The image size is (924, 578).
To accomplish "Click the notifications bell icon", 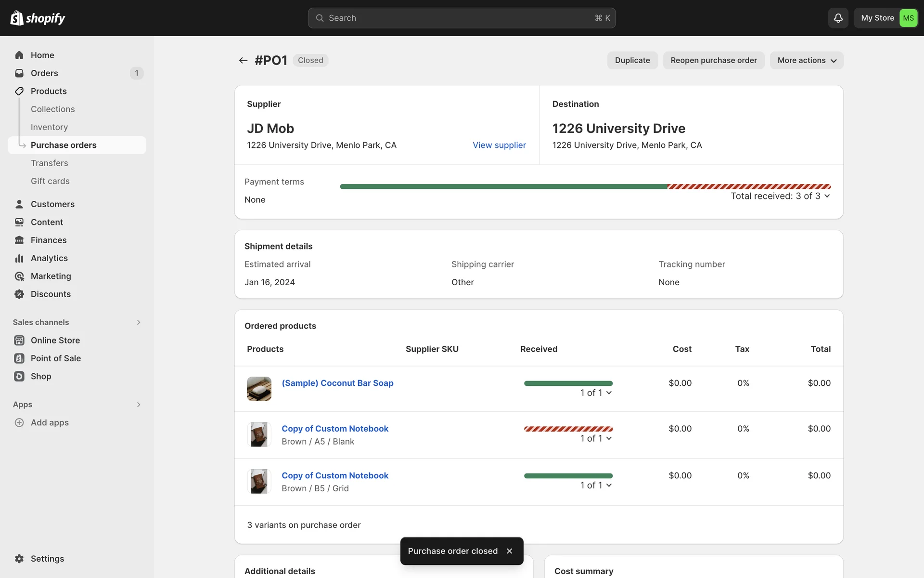I will 838,18.
